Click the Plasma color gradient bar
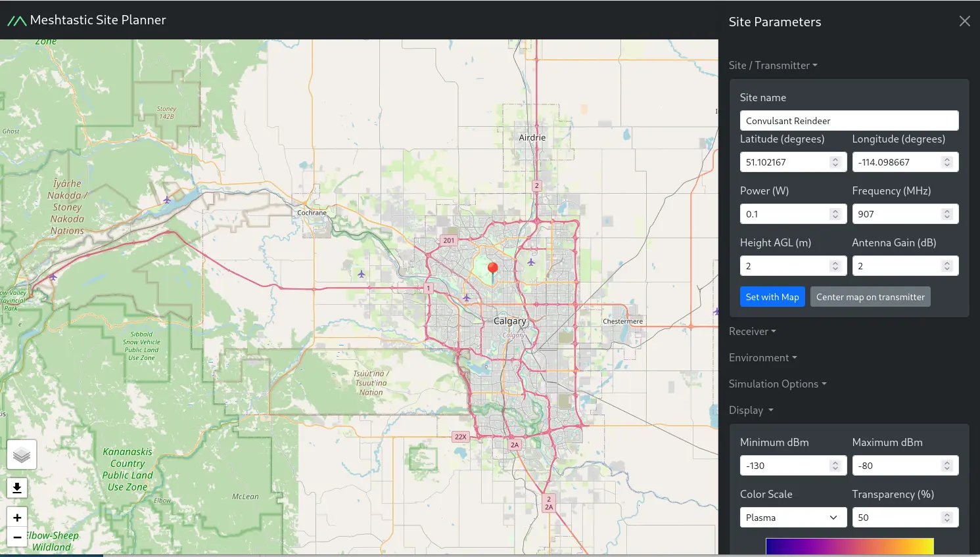The width and height of the screenshot is (980, 557). [849, 546]
